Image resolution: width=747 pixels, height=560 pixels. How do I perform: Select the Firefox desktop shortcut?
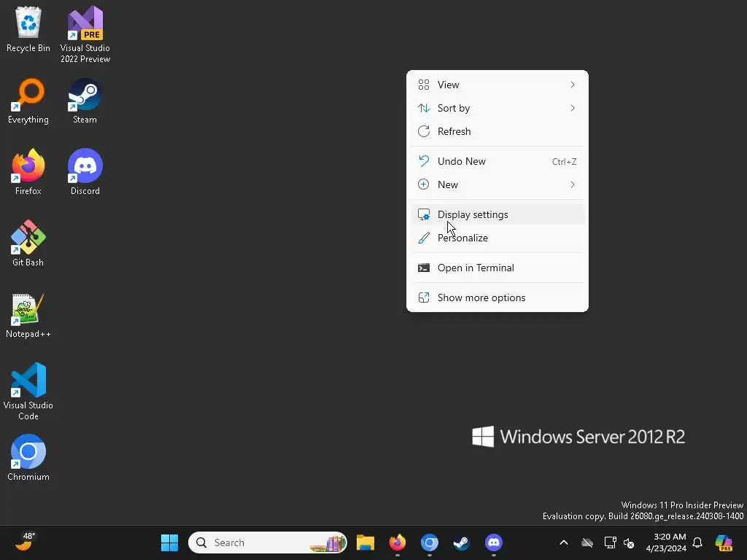click(28, 172)
